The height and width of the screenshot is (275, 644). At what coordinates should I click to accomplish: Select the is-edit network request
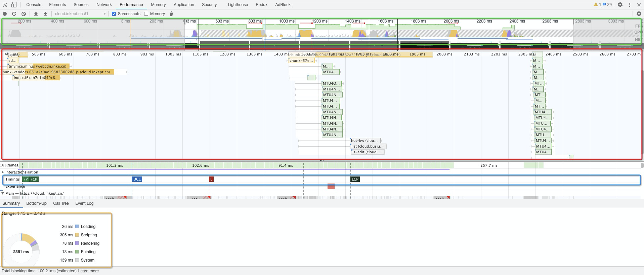[368, 152]
